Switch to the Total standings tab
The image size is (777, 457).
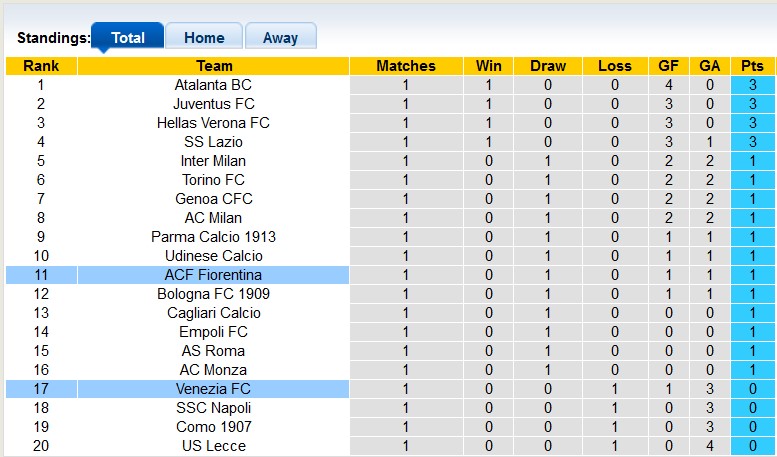127,38
